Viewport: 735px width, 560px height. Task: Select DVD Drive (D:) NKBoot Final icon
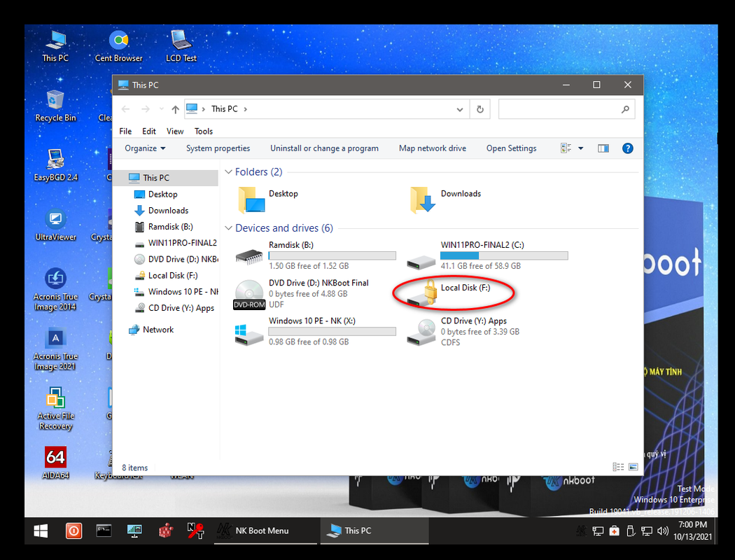[249, 295]
